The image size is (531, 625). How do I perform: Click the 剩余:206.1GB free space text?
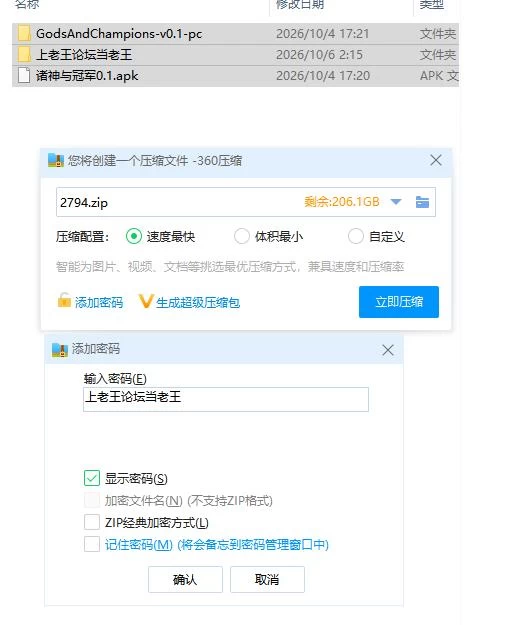pyautogui.click(x=342, y=202)
